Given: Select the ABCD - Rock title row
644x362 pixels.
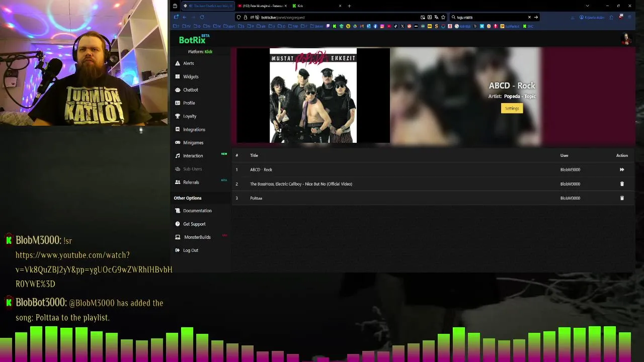Looking at the screenshot, I should point(261,169).
